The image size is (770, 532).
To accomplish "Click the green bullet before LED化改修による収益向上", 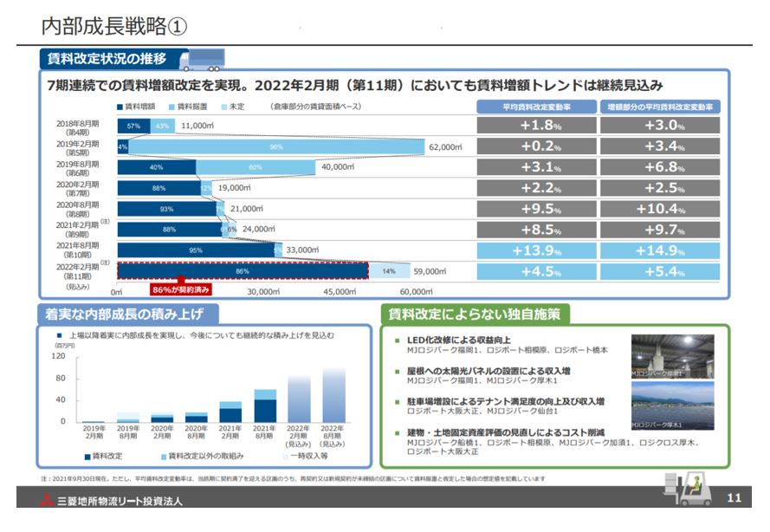I will (398, 341).
